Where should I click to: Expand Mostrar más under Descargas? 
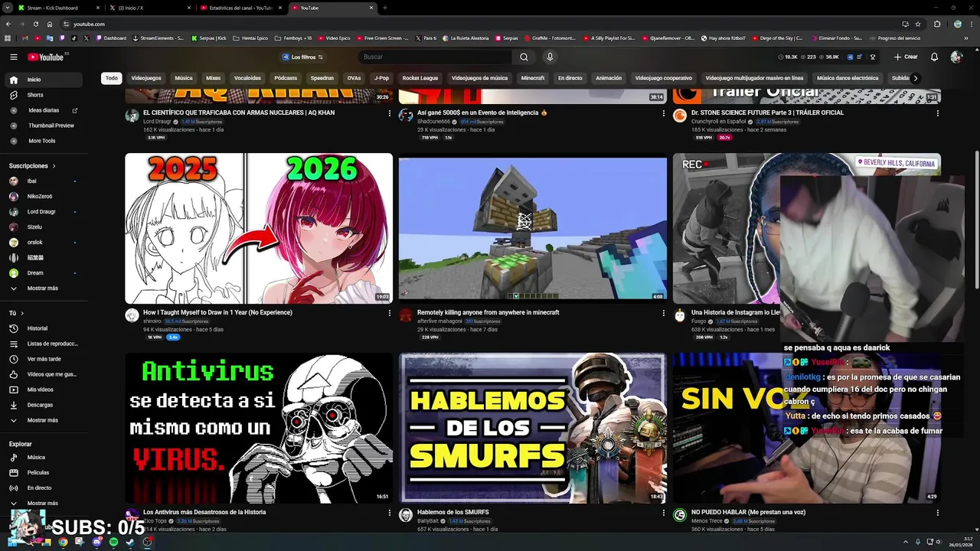tap(42, 420)
